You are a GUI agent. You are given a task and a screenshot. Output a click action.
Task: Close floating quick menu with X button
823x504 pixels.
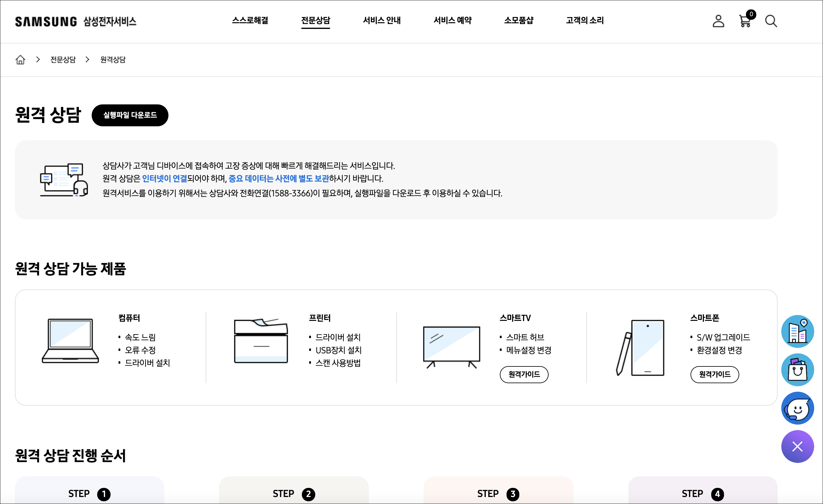(x=797, y=446)
